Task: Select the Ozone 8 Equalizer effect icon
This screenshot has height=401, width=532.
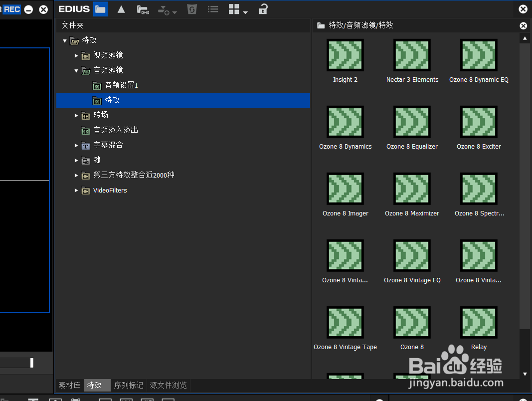Action: tap(412, 122)
